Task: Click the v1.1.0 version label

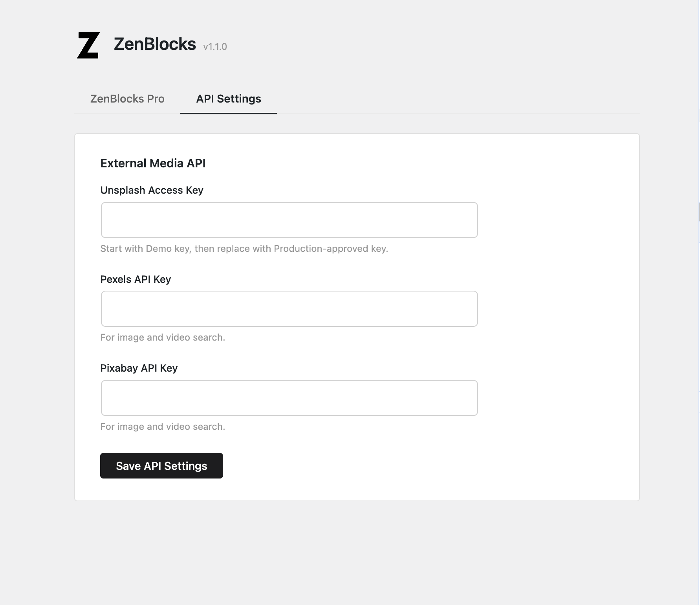Action: click(x=214, y=47)
